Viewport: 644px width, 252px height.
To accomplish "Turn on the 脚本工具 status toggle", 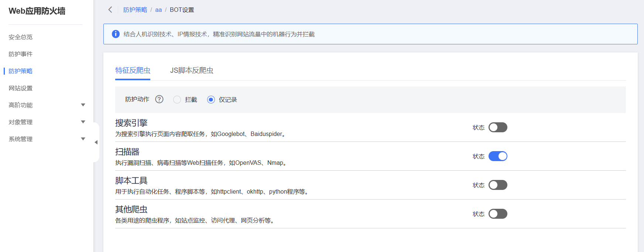I will 497,185.
